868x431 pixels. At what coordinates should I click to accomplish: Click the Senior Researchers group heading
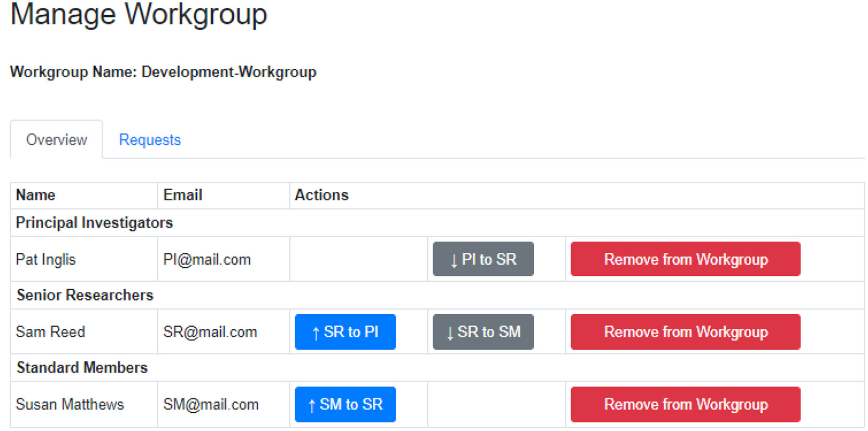tap(85, 295)
